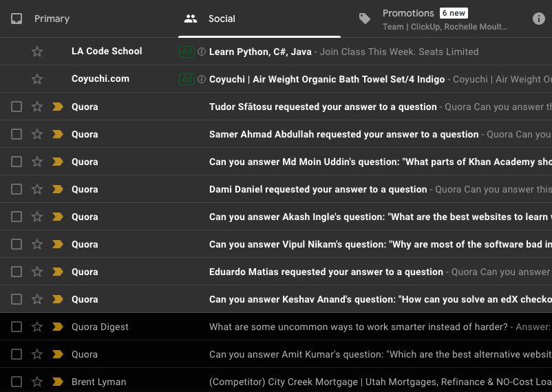552x392 pixels.
Task: Click the Social tab people icon
Action: click(x=191, y=19)
